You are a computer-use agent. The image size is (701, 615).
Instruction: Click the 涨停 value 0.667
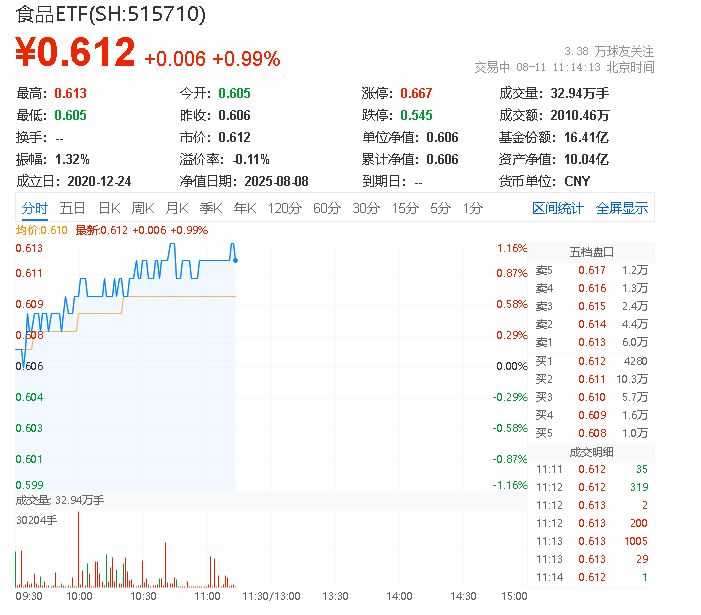tap(416, 93)
